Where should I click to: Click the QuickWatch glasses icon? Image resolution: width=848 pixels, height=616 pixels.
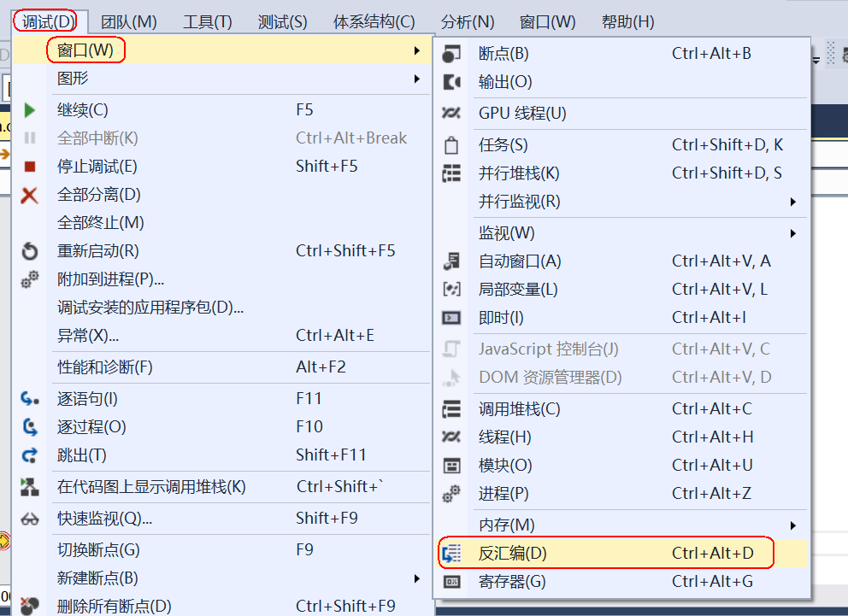point(28,519)
